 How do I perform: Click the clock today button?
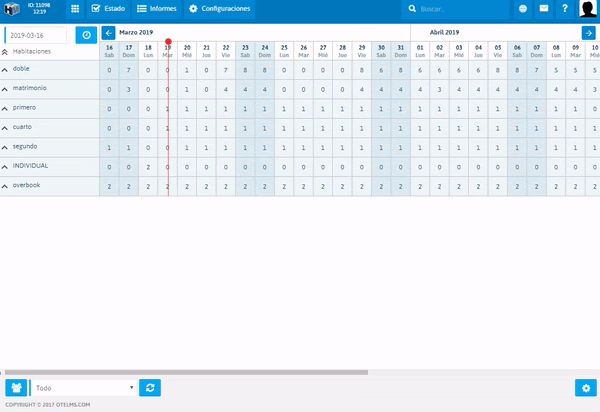click(x=86, y=34)
